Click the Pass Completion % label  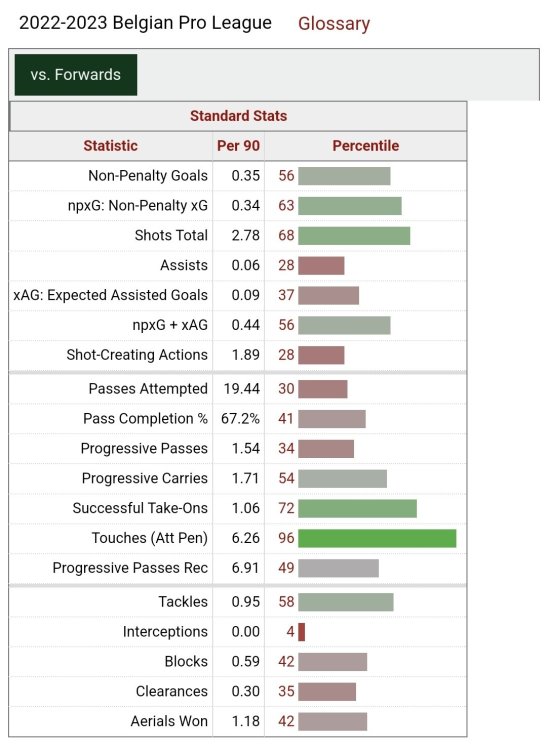pyautogui.click(x=145, y=419)
